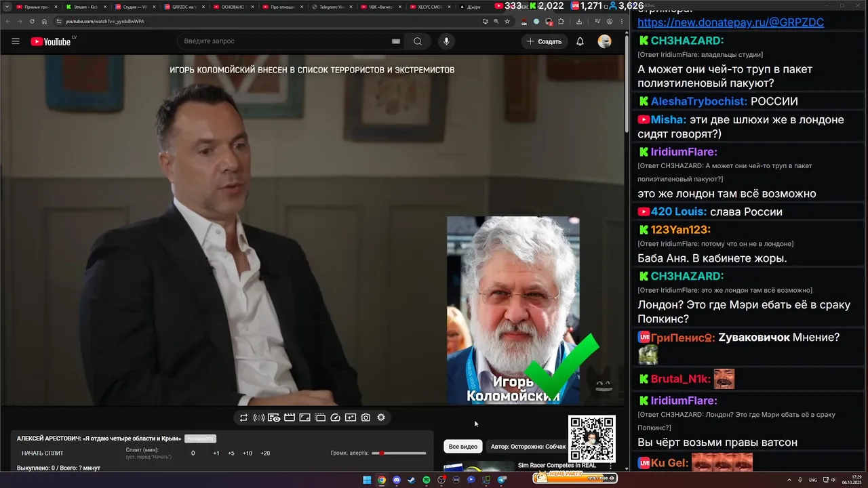Click chat username CH3HAZARD at the top
868x488 pixels.
click(687, 41)
